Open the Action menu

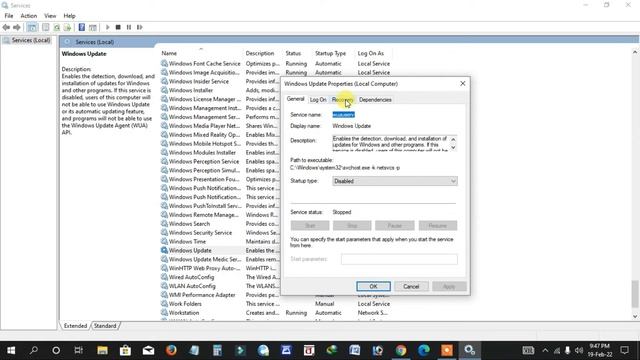(x=29, y=16)
